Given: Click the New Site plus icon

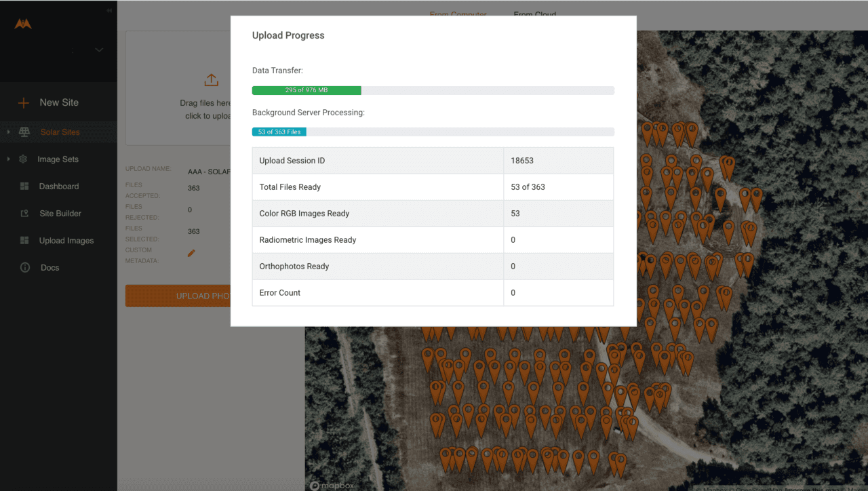Looking at the screenshot, I should 24,103.
